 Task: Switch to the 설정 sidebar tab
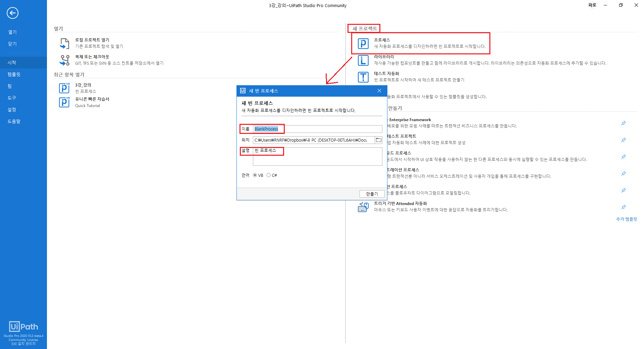12,110
